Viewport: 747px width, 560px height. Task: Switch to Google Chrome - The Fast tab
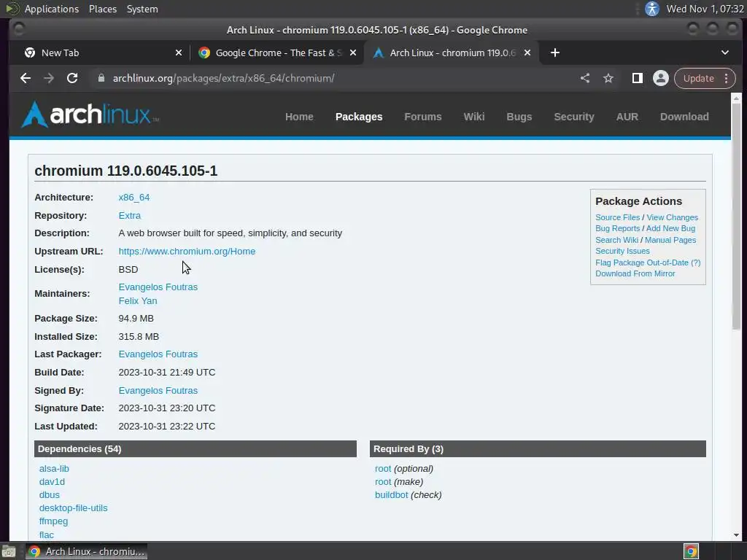coord(276,52)
